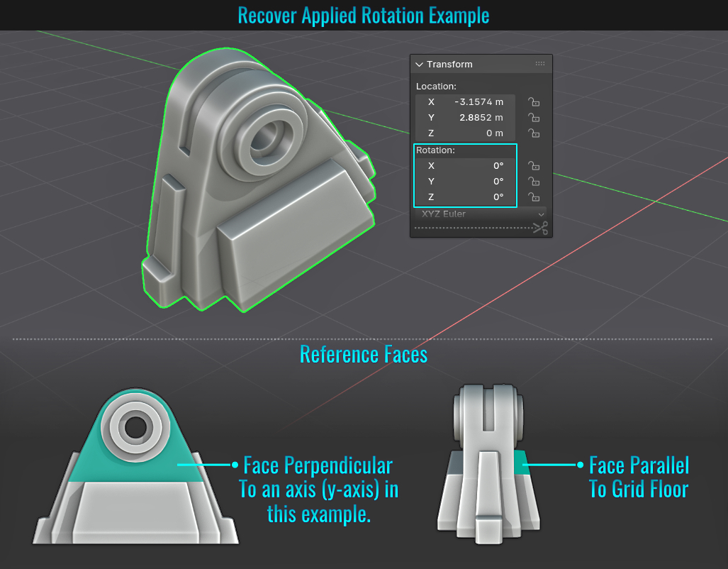Open the XYZ Euler rotation mode dropdown
The width and height of the screenshot is (728, 569).
pos(481,214)
